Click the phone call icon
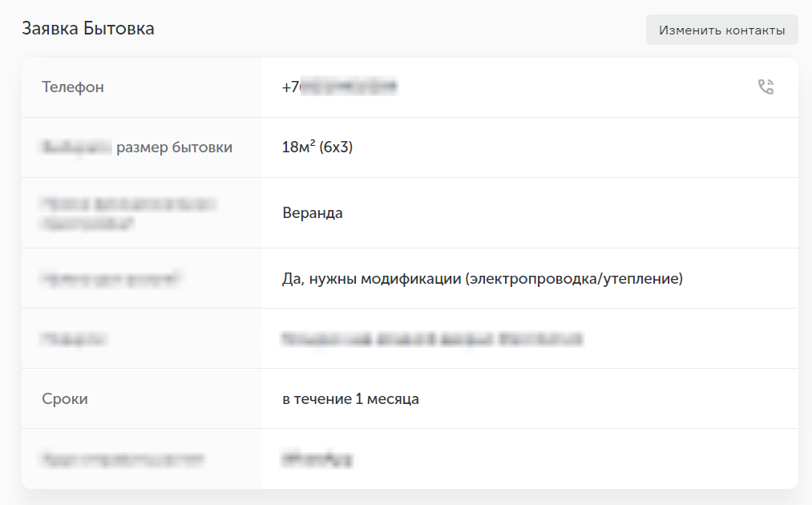Screen dimensions: 812x505 tap(766, 87)
